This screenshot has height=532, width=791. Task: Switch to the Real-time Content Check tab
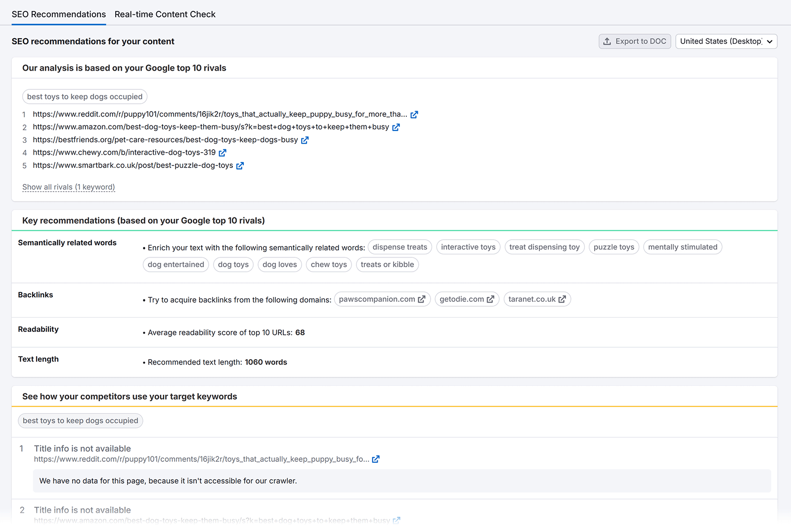pyautogui.click(x=165, y=14)
